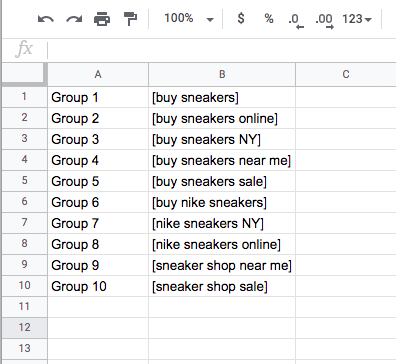Select the [nike sneakers NY] cell

[222, 223]
